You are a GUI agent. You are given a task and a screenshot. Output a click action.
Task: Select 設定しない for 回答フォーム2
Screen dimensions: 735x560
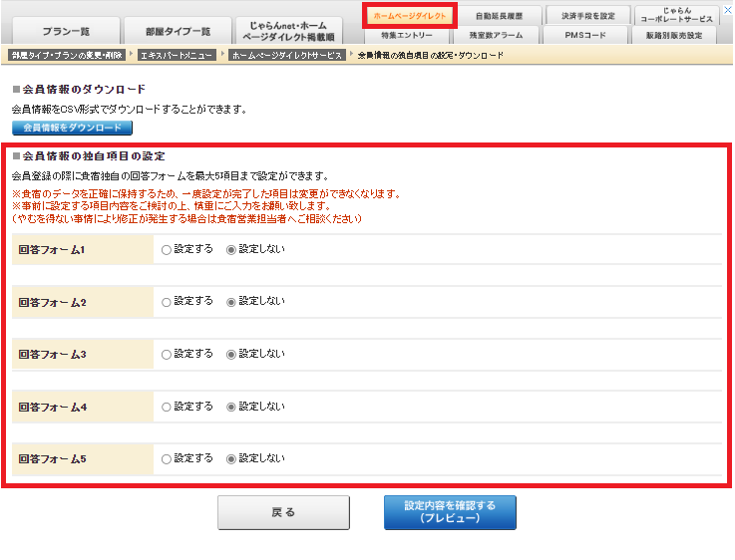pyautogui.click(x=231, y=301)
